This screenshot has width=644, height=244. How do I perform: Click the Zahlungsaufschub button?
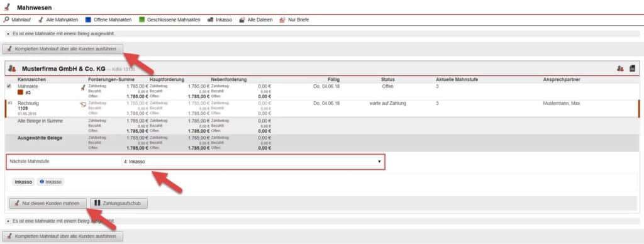tap(118, 203)
